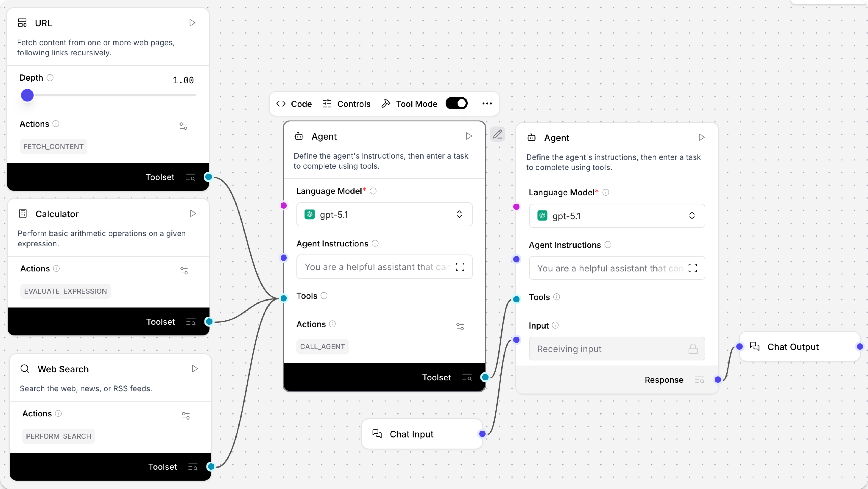Image resolution: width=868 pixels, height=489 pixels.
Task: Click the FETCH_CONTENT action badge
Action: pos(53,147)
